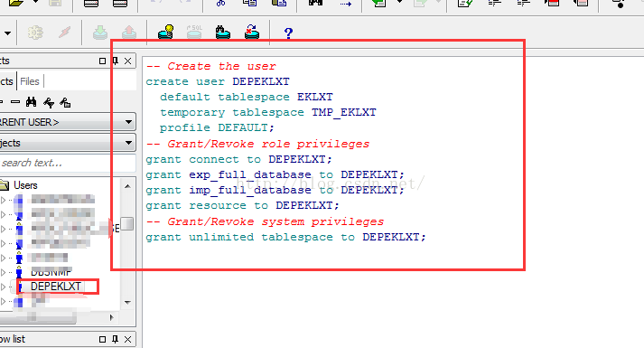This screenshot has width=644, height=348.
Task: Click '-- Grant/Revoke system privileges' comment
Action: (x=265, y=221)
